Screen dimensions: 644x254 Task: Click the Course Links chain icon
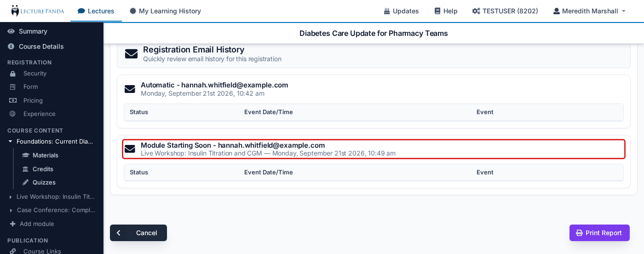pos(12,251)
